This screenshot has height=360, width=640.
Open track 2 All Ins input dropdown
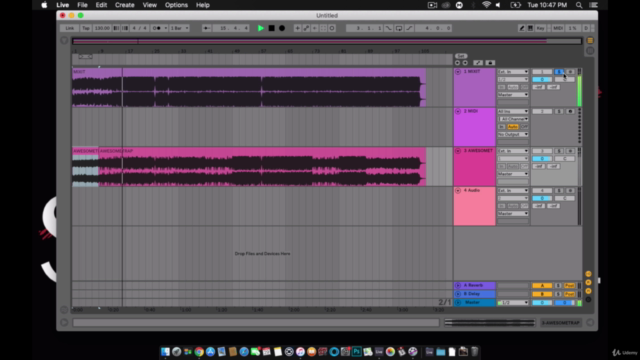point(513,111)
